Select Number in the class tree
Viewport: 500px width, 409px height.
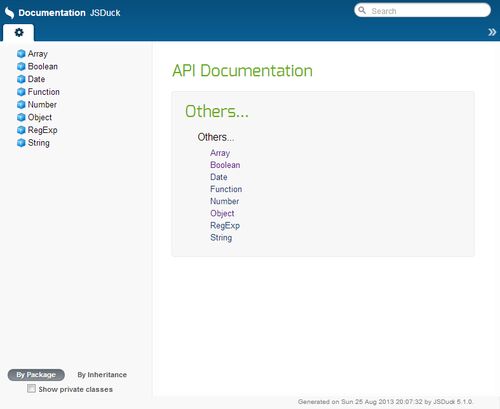pos(42,105)
